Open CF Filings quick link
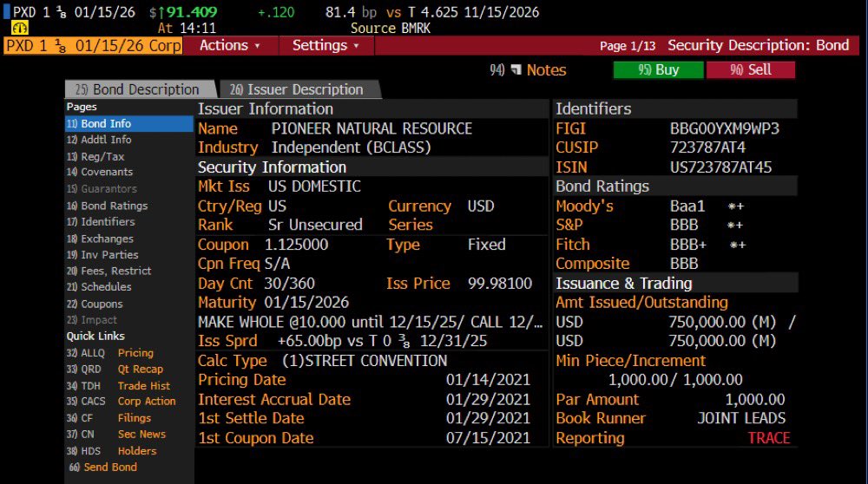868x484 pixels. pyautogui.click(x=108, y=418)
